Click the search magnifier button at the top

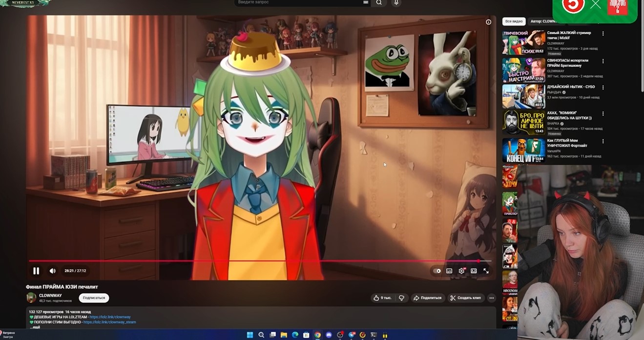point(379,2)
